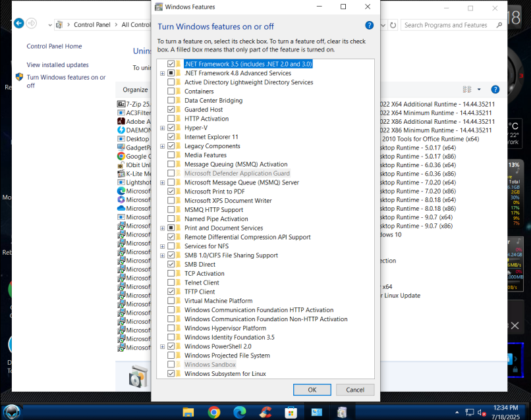Open the view options dropdown arrow
This screenshot has width=531, height=420.
[479, 90]
